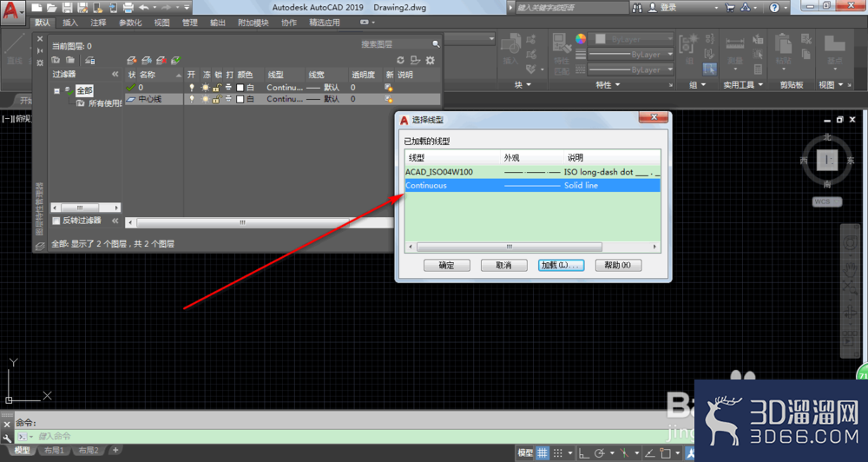Image resolution: width=868 pixels, height=462 pixels.
Task: Check the 反转过滤器 checkbox
Action: (x=56, y=221)
